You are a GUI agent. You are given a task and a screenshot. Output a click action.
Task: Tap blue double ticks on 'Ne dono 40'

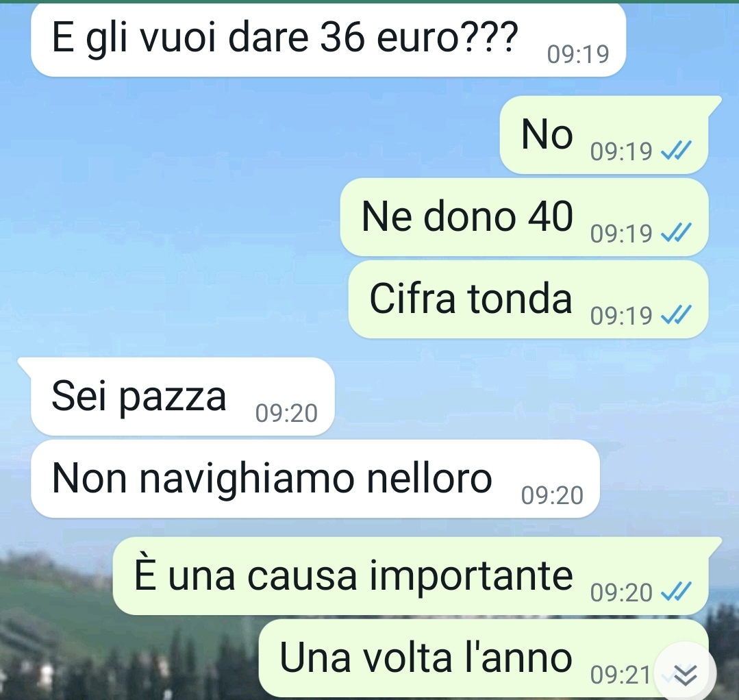click(x=676, y=232)
